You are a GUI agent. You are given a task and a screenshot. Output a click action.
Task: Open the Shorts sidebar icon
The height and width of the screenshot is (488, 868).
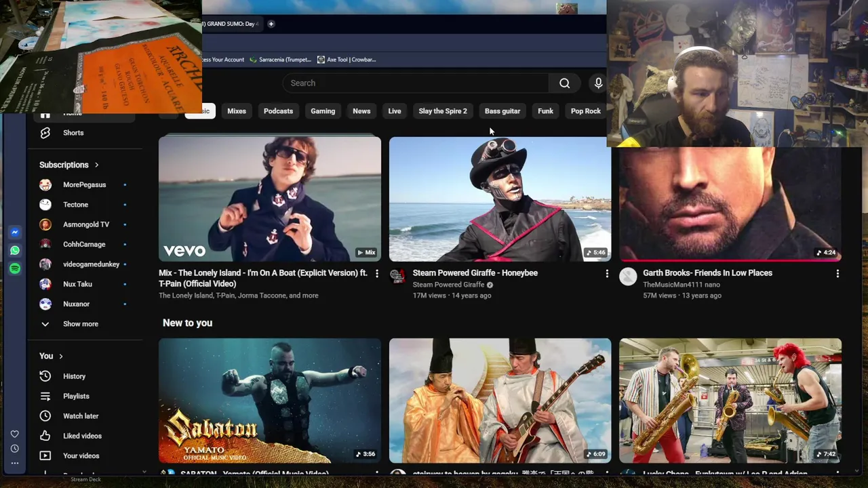pos(45,133)
